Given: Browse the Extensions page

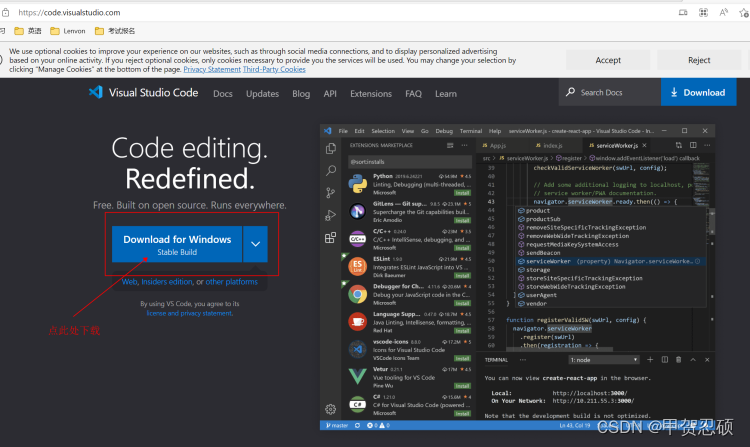Looking at the screenshot, I should coord(371,94).
